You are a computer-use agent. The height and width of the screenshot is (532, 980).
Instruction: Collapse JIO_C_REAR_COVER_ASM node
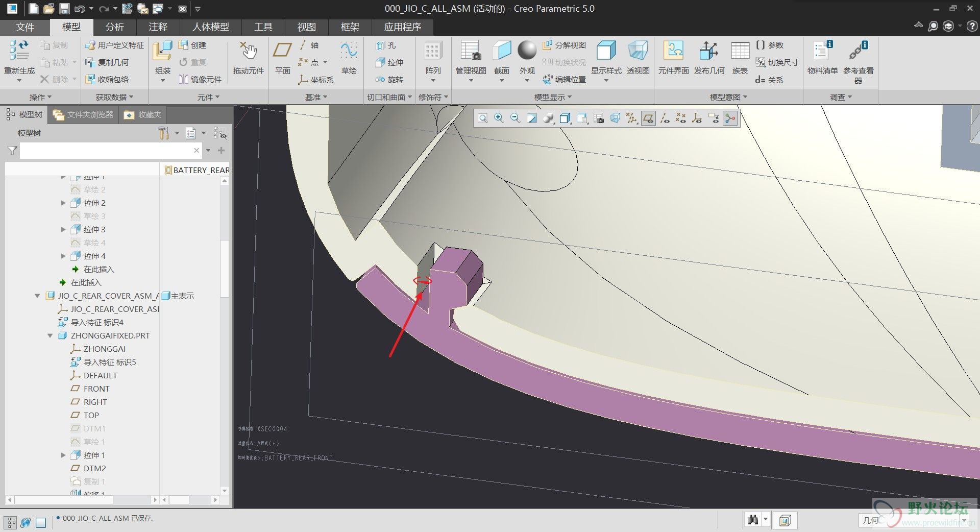(37, 296)
